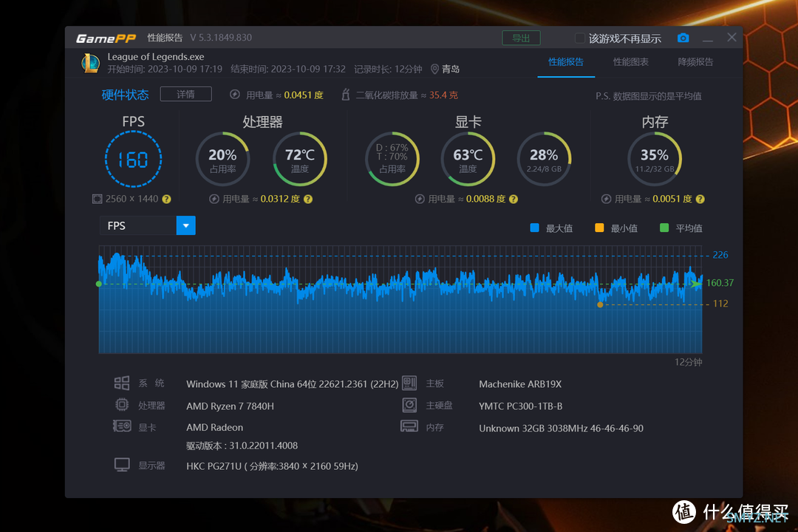Open the FPS chart metric dropdown arrow
This screenshot has width=798, height=532.
pos(185,225)
